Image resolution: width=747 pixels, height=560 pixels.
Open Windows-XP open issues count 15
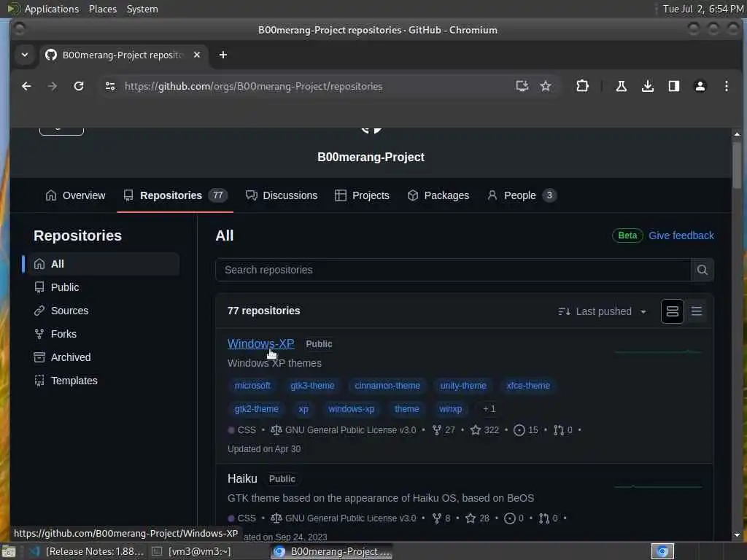[526, 430]
